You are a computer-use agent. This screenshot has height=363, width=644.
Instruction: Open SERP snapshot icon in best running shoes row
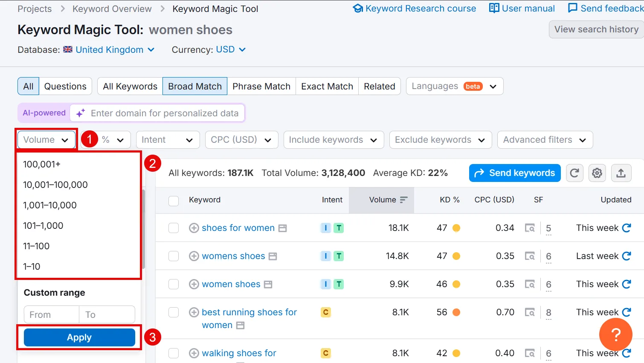coord(530,312)
